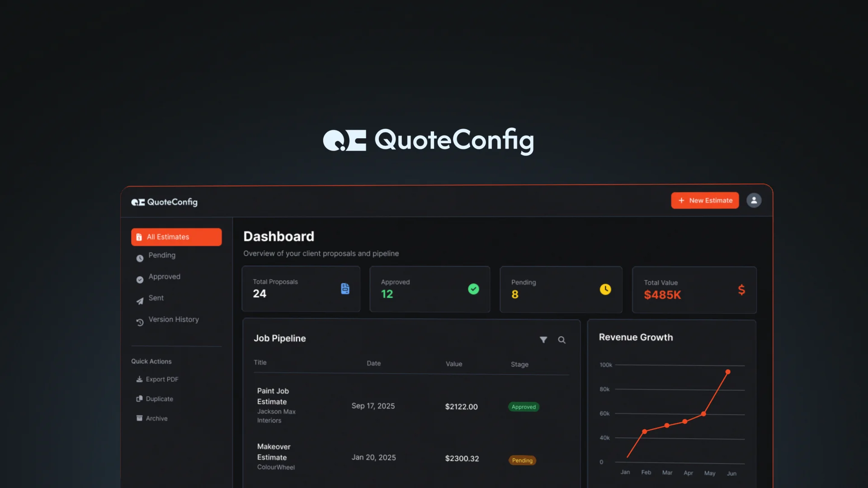The height and width of the screenshot is (488, 868).
Task: Open the Approved estimates section
Action: [164, 277]
